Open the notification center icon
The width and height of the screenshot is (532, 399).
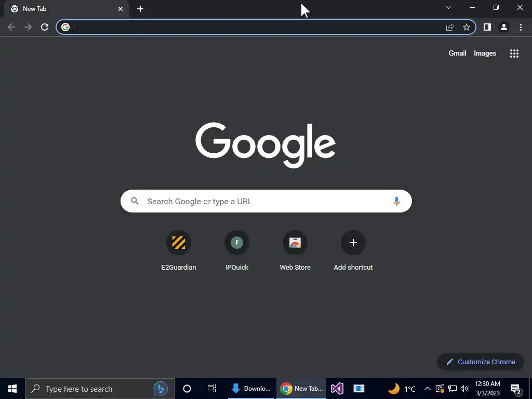click(516, 389)
